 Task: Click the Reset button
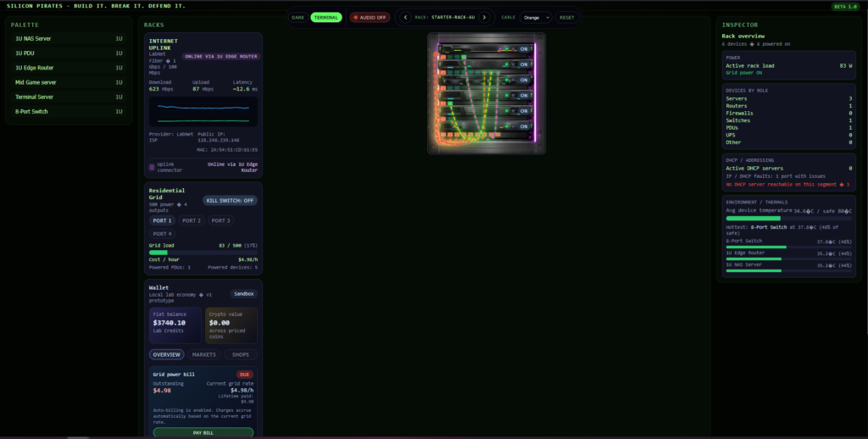click(x=566, y=17)
